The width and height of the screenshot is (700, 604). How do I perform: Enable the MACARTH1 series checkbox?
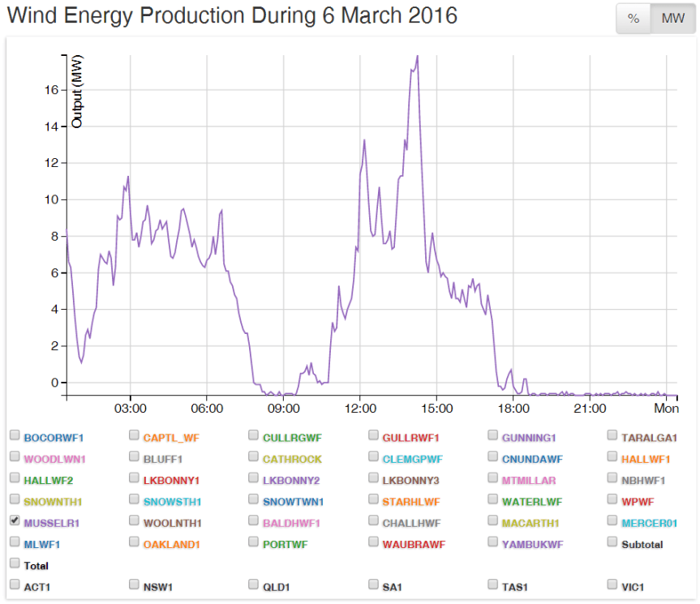493,520
